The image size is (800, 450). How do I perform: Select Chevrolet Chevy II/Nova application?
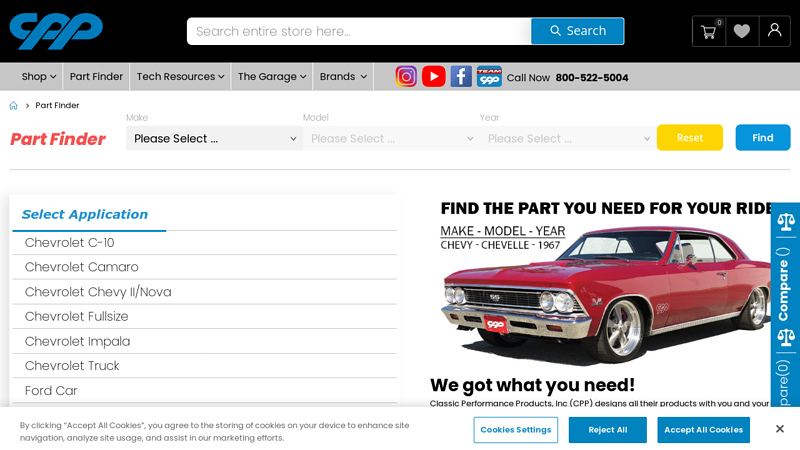coord(205,292)
